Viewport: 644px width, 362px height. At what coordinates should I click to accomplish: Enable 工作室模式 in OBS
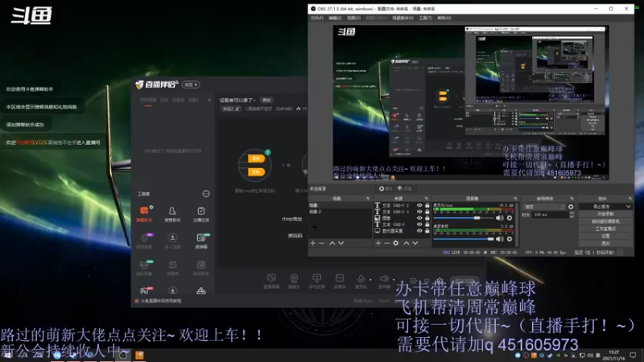tap(605, 228)
